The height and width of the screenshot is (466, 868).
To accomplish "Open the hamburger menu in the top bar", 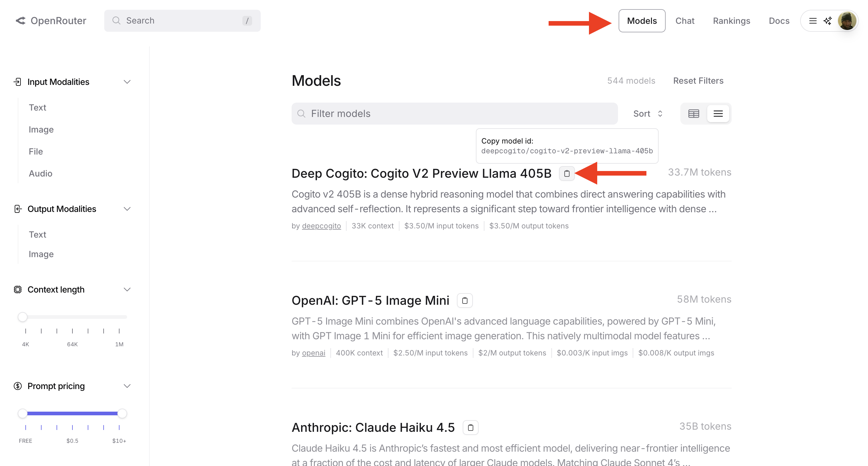I will pos(813,20).
